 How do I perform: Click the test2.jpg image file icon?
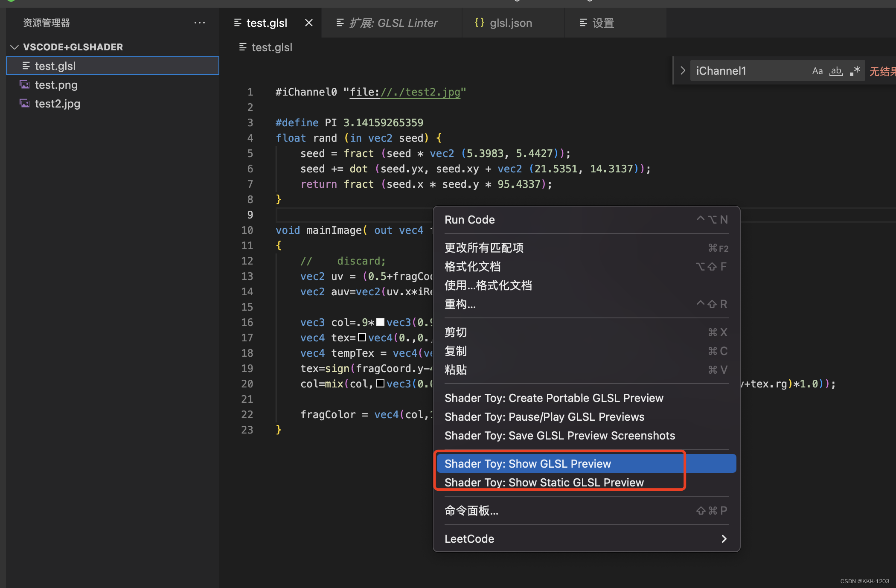(25, 103)
